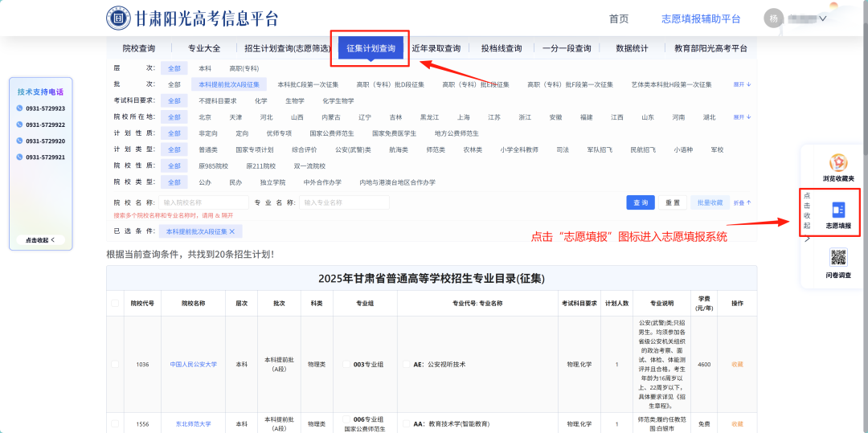Filter location by 黑龙江
Image resolution: width=868 pixels, height=433 pixels.
pos(429,117)
